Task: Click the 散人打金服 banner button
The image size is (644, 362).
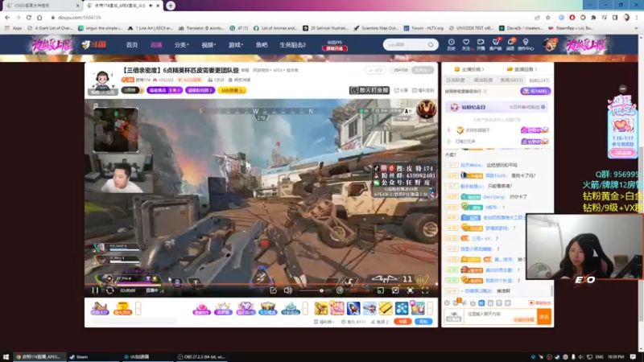Action: (369, 90)
